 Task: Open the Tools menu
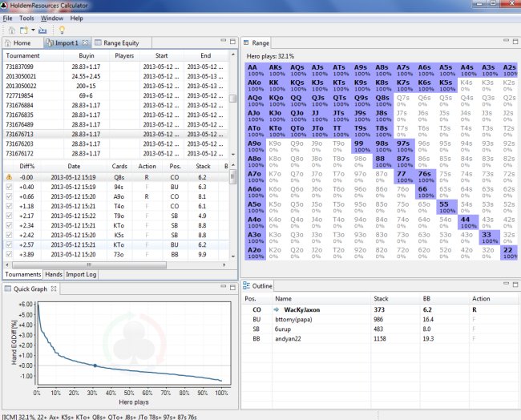pos(26,18)
